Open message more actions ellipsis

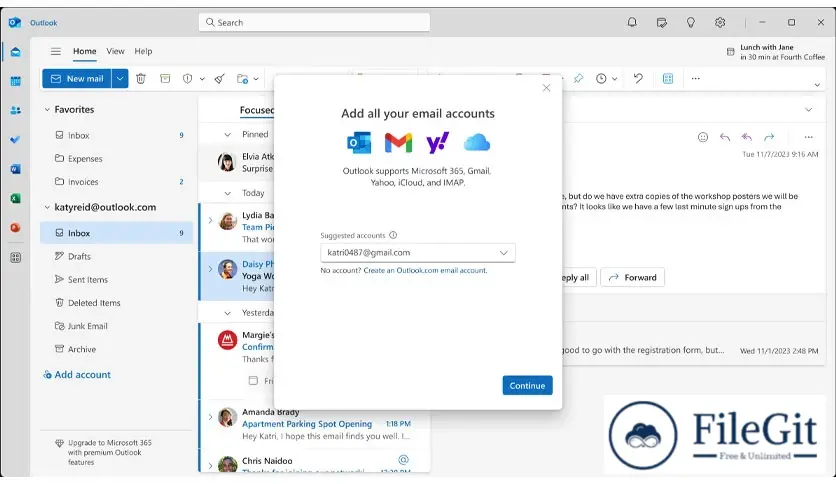coord(808,137)
